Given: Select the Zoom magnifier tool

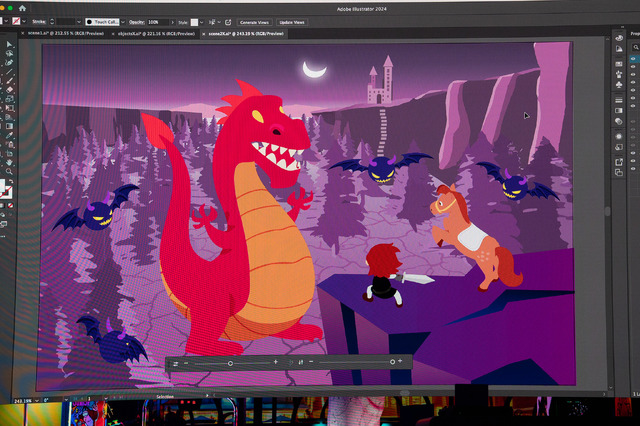Looking at the screenshot, I should pyautogui.click(x=9, y=171).
